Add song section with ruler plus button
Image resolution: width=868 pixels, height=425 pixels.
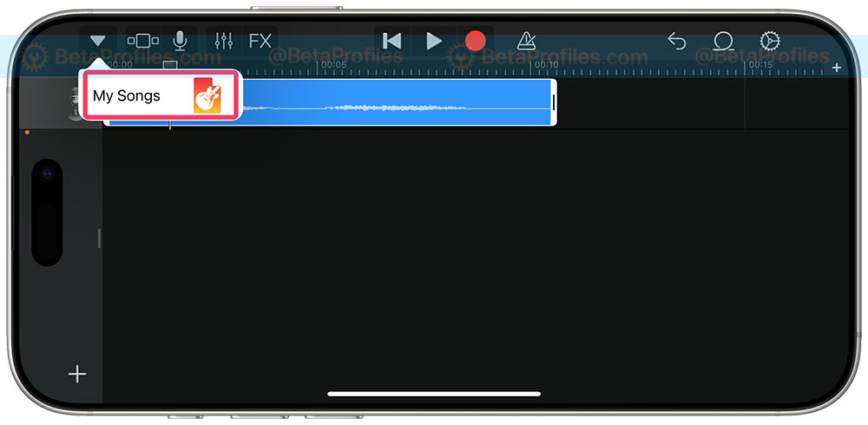pos(837,68)
